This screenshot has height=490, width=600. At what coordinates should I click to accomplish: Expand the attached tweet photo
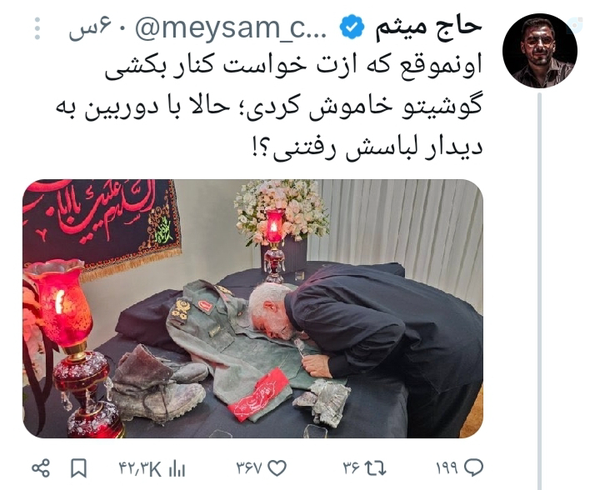tap(253, 308)
